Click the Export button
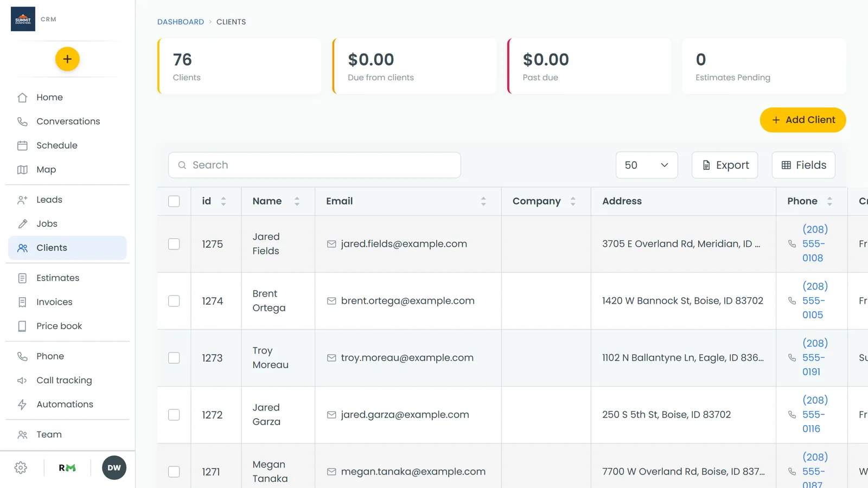Screen dimensions: 868x488 (x=725, y=165)
